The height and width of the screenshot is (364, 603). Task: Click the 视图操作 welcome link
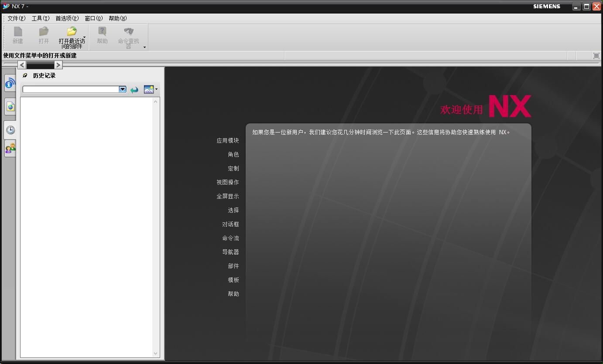click(228, 182)
